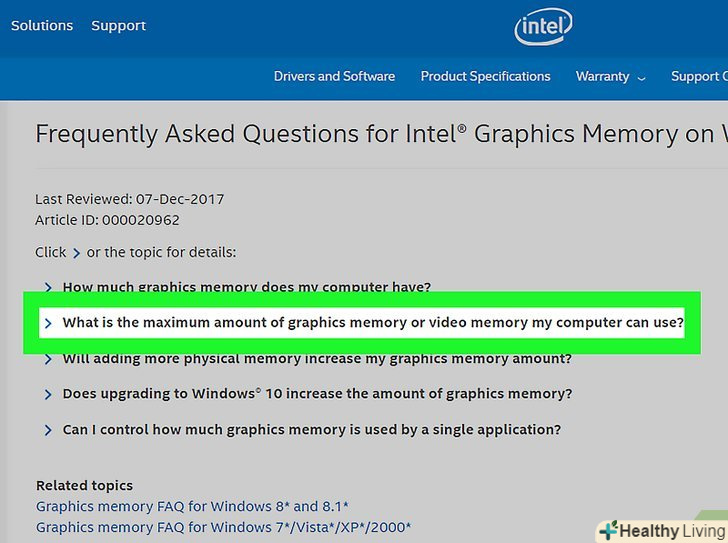This screenshot has height=543, width=728.
Task: Open the Product Specifications tab
Action: tap(485, 76)
